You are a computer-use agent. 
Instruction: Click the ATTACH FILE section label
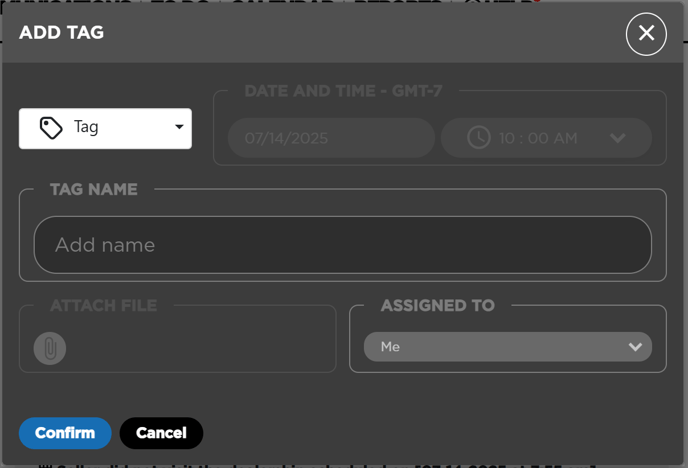point(104,305)
